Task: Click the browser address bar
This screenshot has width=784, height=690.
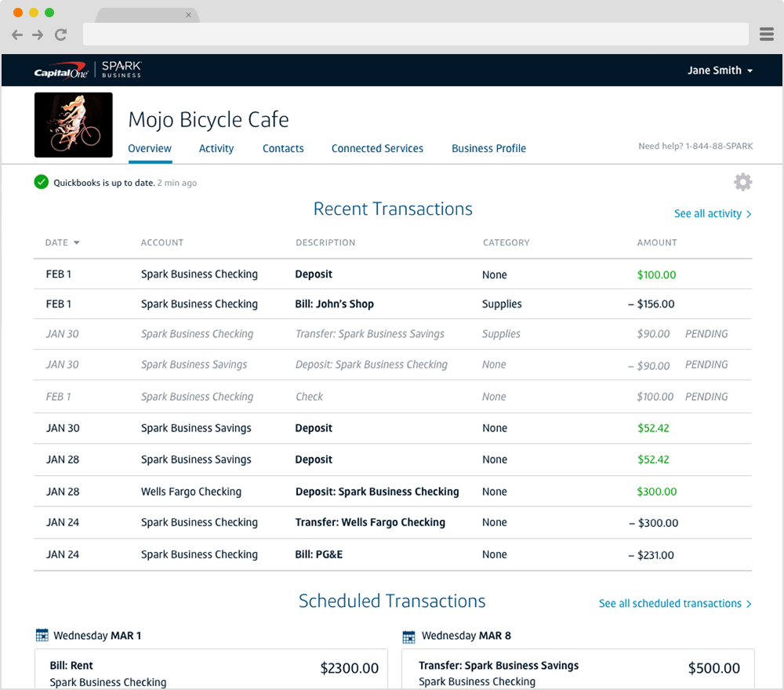Action: coord(416,34)
